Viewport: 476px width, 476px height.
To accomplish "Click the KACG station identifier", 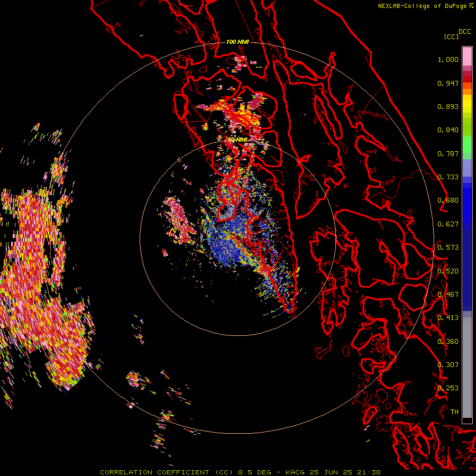I will click(x=295, y=472).
